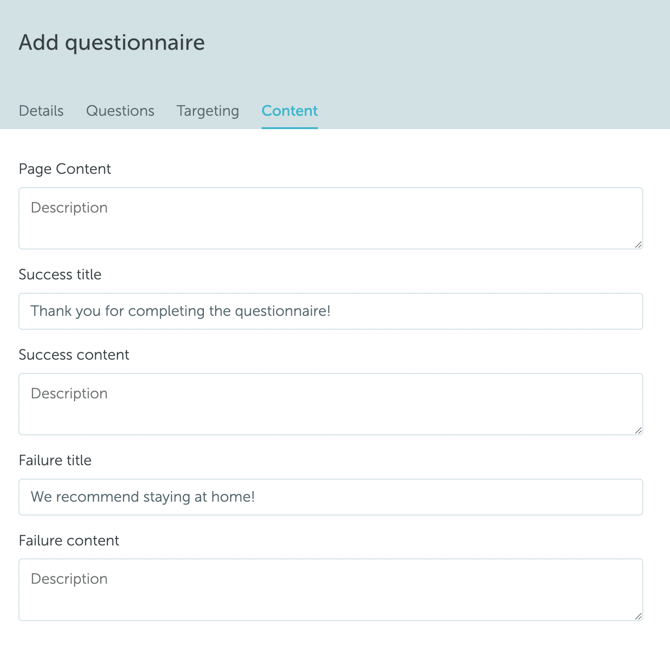Image resolution: width=670 pixels, height=652 pixels.
Task: Focus the Failure content description textarea
Action: tap(330, 589)
